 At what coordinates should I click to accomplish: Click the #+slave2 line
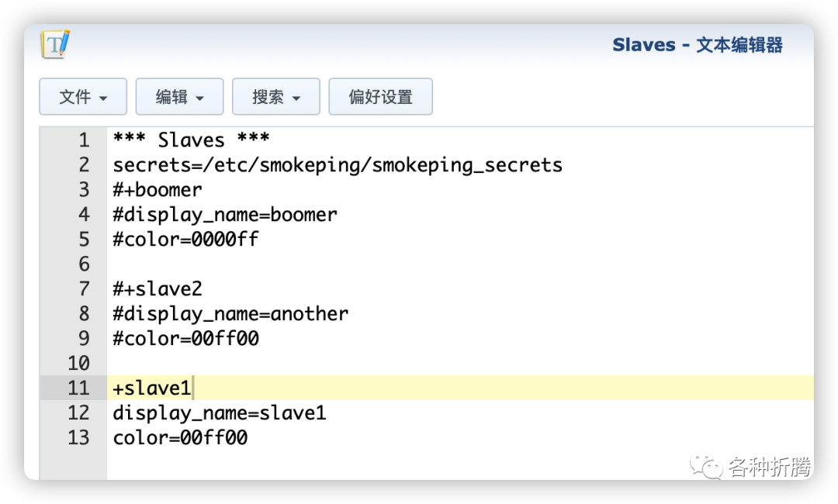[157, 289]
